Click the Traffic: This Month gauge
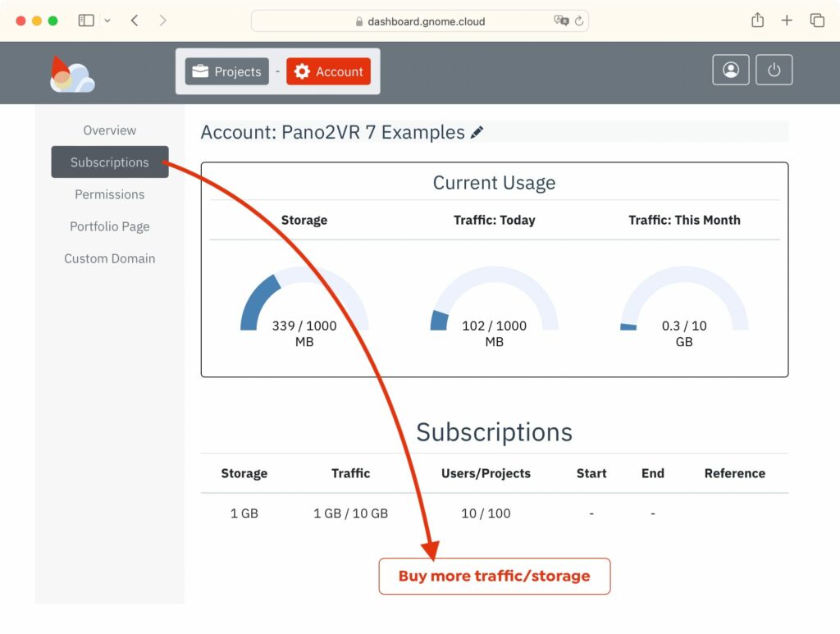Viewport: 840px width, 634px height. 684,299
